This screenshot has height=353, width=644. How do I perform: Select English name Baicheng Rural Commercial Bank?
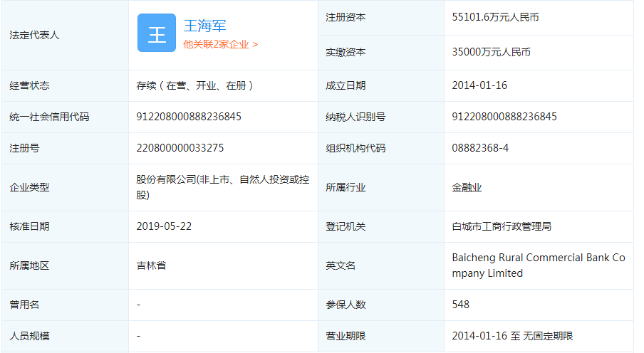539,265
